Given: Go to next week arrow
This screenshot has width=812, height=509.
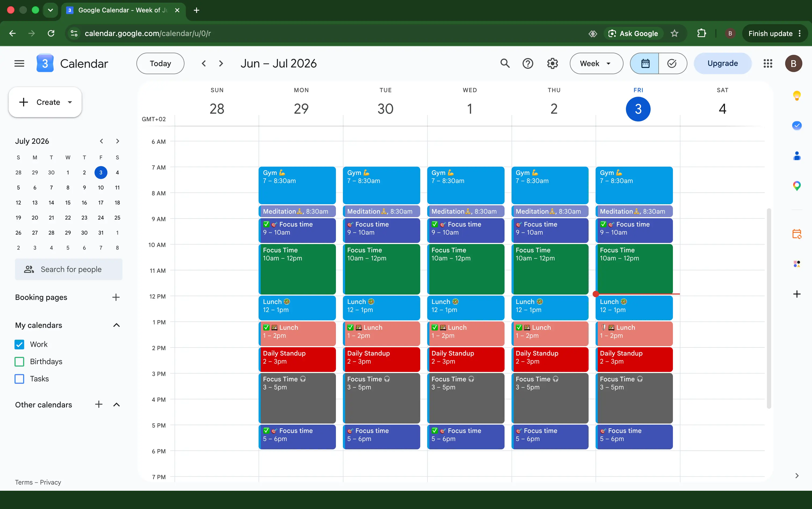Looking at the screenshot, I should click(x=221, y=63).
